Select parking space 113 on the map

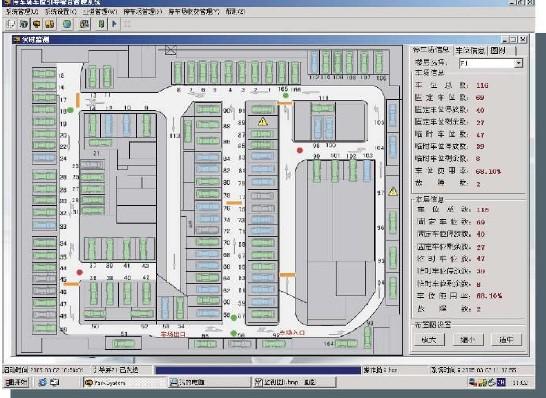[x=188, y=131]
